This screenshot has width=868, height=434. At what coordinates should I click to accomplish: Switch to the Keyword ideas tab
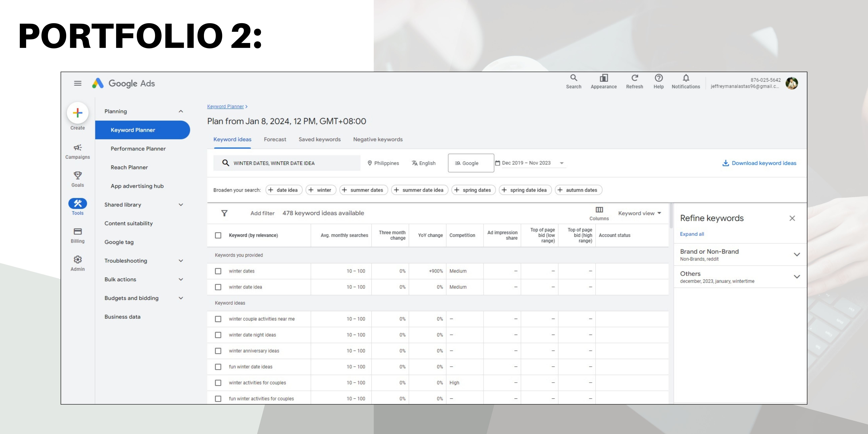(232, 139)
